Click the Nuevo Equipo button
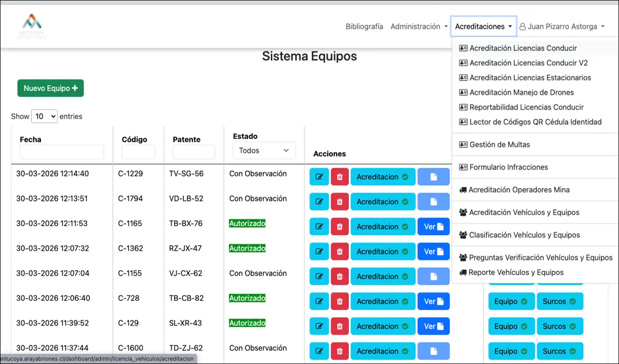This screenshot has height=364, width=619. pyautogui.click(x=50, y=88)
